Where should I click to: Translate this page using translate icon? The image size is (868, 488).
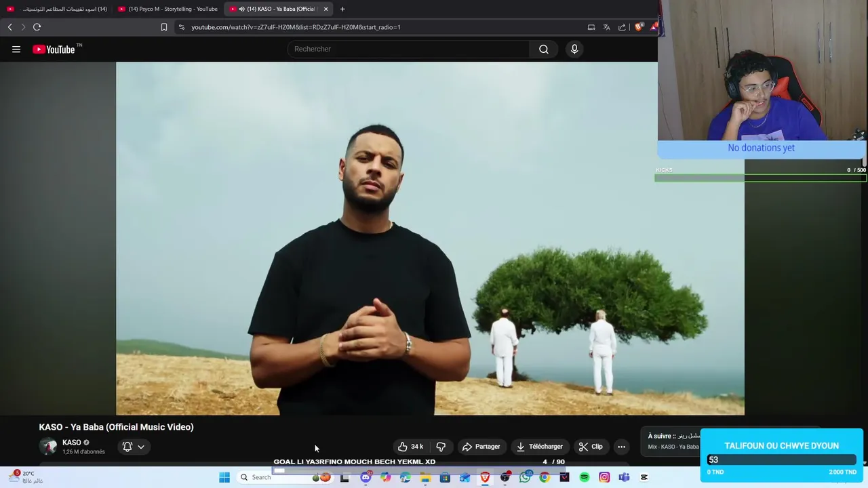606,27
